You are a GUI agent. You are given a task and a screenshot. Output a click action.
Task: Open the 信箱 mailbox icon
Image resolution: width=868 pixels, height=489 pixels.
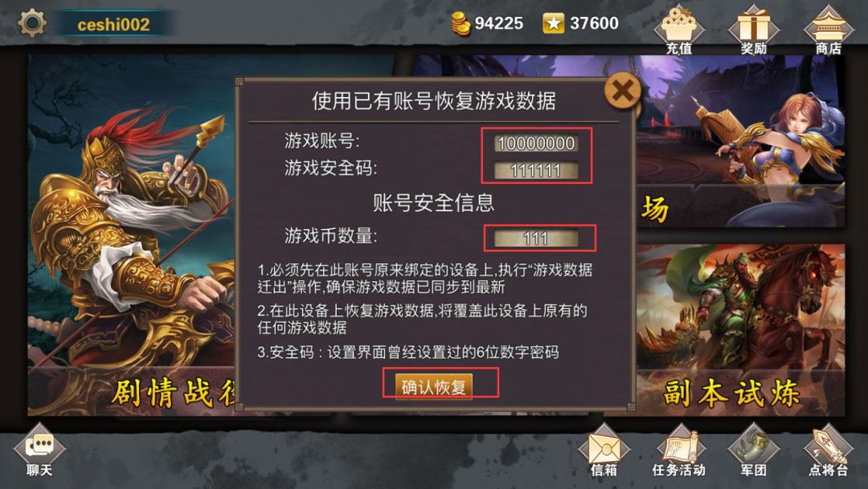tap(604, 450)
